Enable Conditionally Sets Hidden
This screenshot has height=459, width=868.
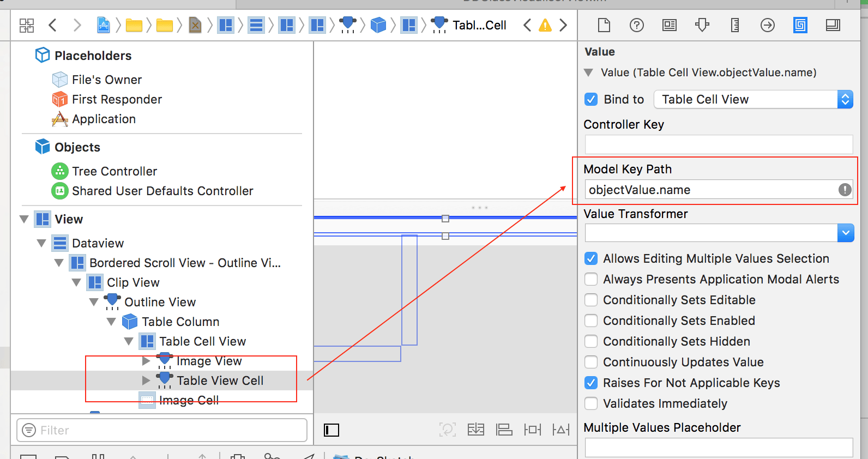591,341
